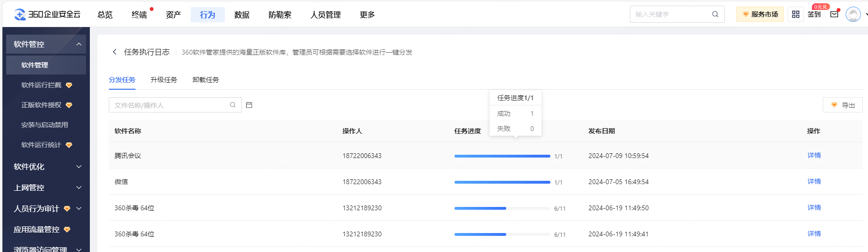The image size is (868, 252).
Task: Expand the 软件优化 sidebar section
Action: (46, 167)
